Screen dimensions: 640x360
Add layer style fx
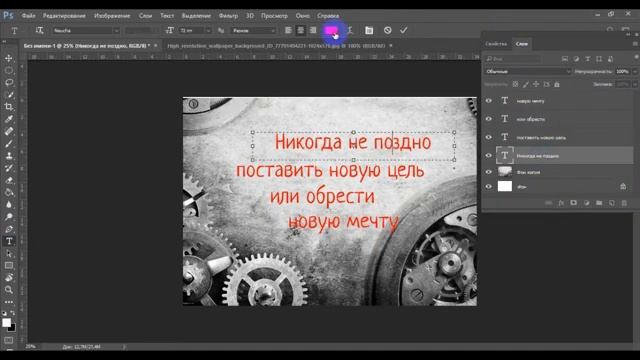click(x=561, y=203)
